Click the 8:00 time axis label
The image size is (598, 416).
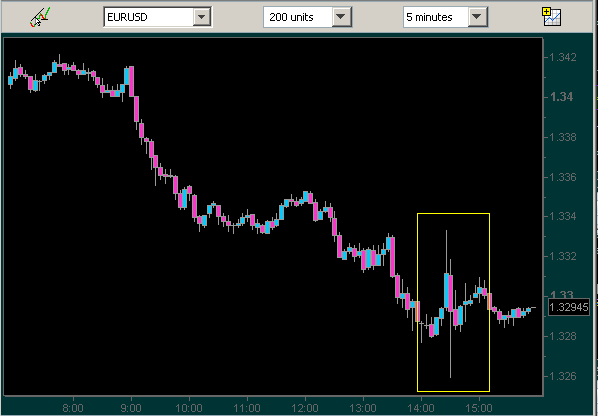[x=73, y=408]
